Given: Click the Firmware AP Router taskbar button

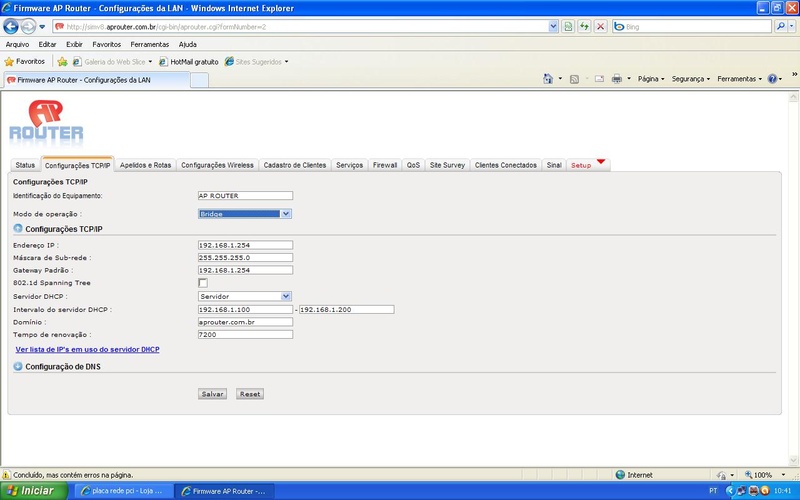Looking at the screenshot, I should pyautogui.click(x=224, y=491).
